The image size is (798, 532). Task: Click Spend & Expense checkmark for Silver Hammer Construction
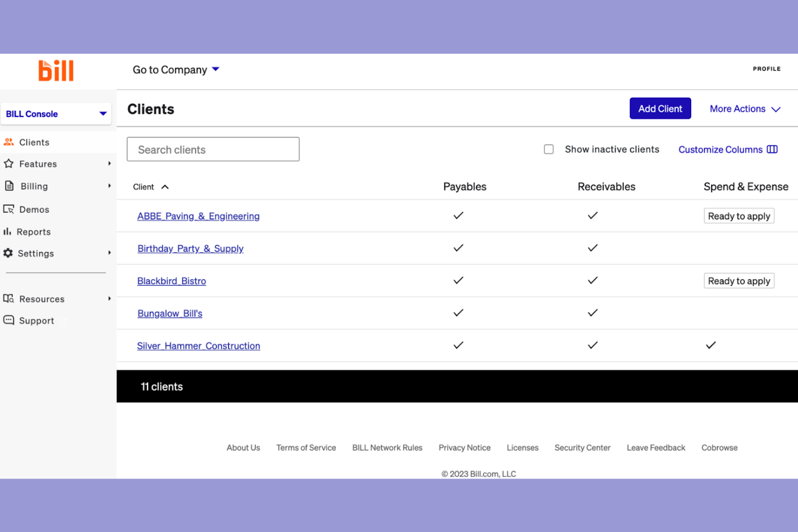coord(711,345)
